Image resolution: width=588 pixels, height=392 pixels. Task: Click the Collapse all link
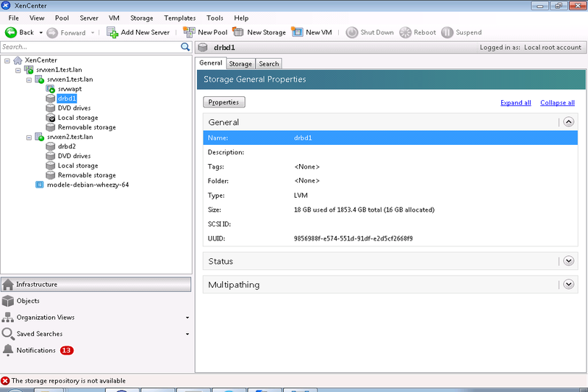pyautogui.click(x=557, y=103)
